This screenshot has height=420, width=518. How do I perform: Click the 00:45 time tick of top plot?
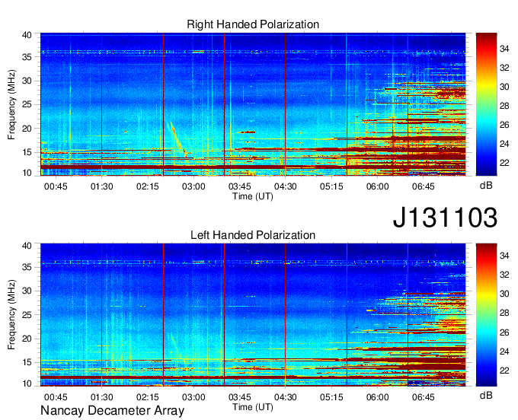(56, 186)
